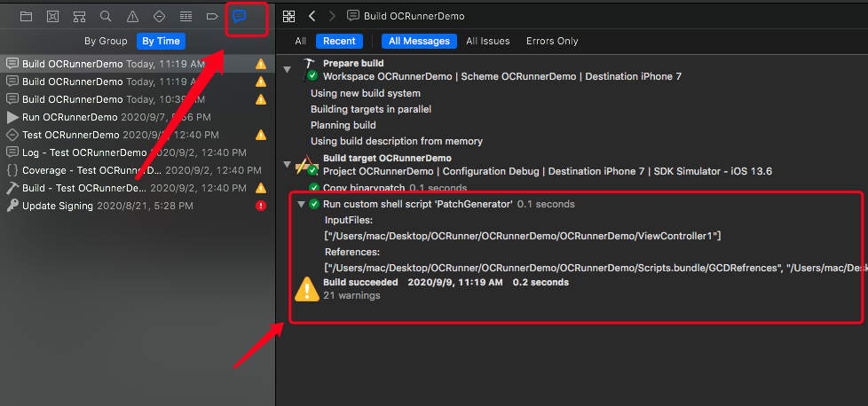
Task: Click the Planning build line
Action: pos(343,125)
